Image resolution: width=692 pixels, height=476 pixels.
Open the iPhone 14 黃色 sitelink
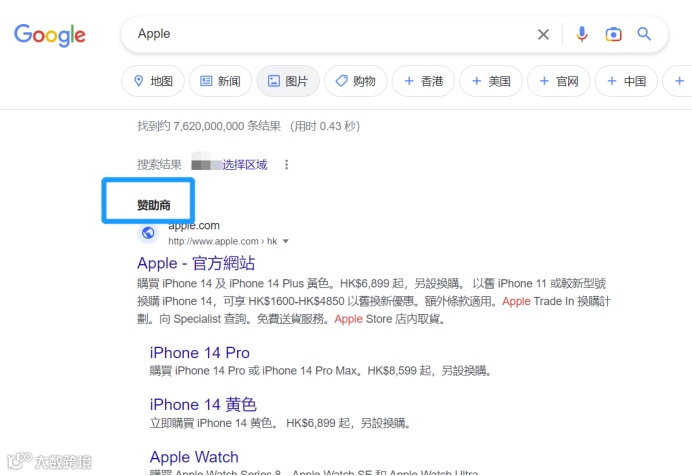203,405
